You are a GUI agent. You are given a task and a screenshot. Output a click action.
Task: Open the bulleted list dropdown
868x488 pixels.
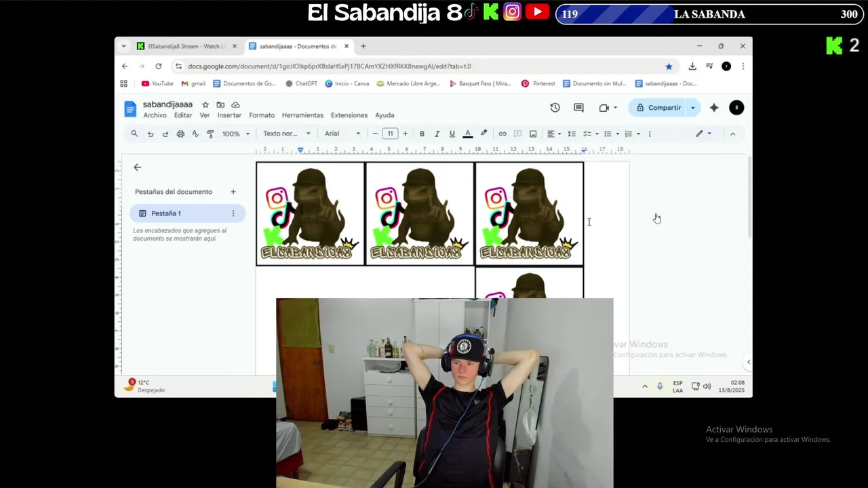pyautogui.click(x=612, y=134)
